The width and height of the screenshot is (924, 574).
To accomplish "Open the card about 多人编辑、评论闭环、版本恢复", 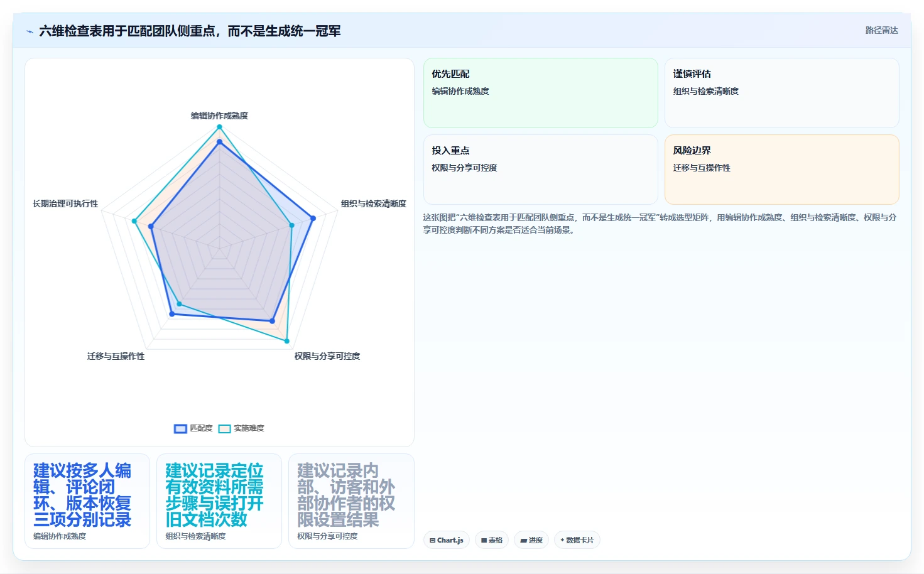I will (x=87, y=501).
